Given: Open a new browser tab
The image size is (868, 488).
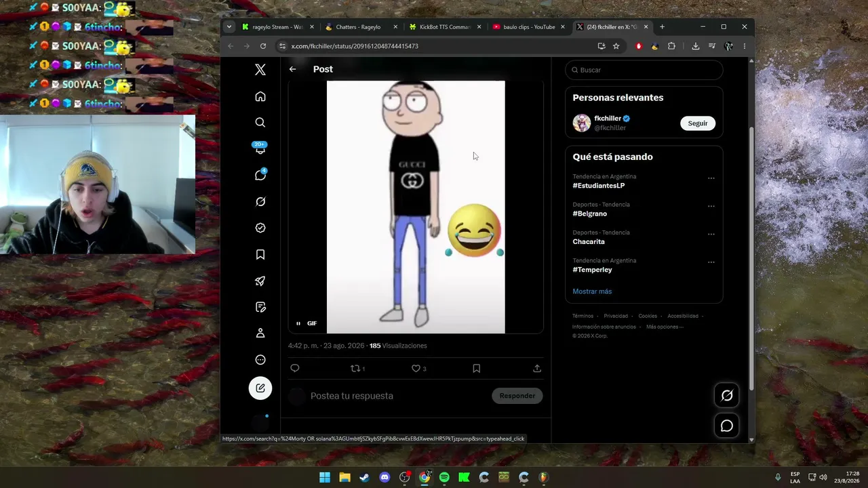Looking at the screenshot, I should coord(662,27).
